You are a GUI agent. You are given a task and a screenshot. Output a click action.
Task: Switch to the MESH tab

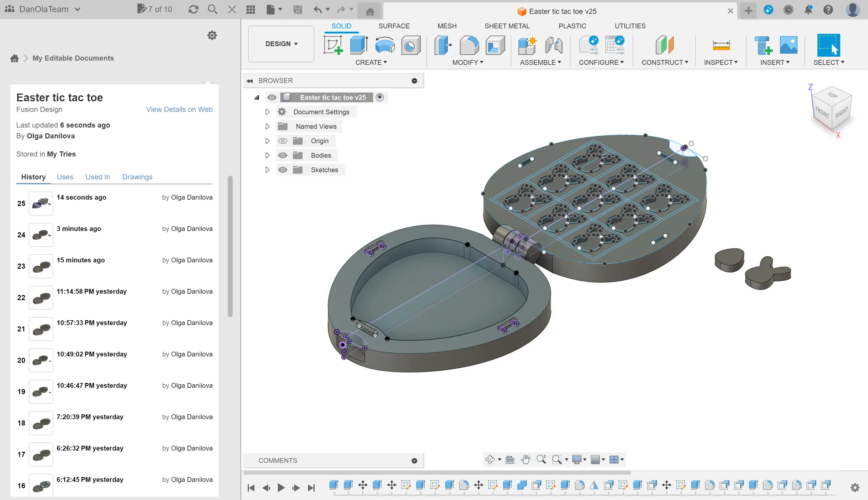447,26
